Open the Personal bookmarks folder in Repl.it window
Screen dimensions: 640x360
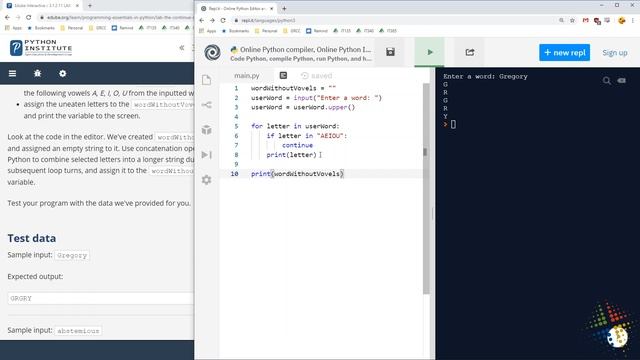point(266,31)
